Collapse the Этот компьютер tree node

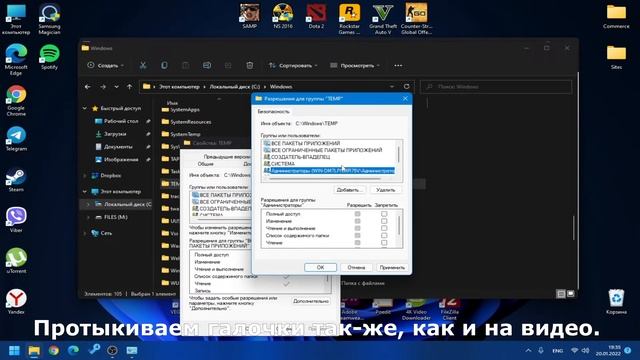tap(85, 191)
